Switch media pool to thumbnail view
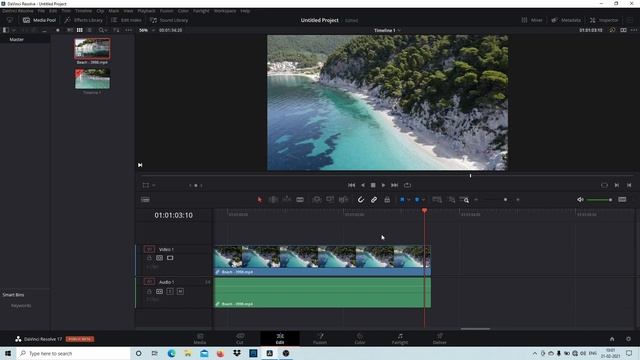 (x=80, y=30)
